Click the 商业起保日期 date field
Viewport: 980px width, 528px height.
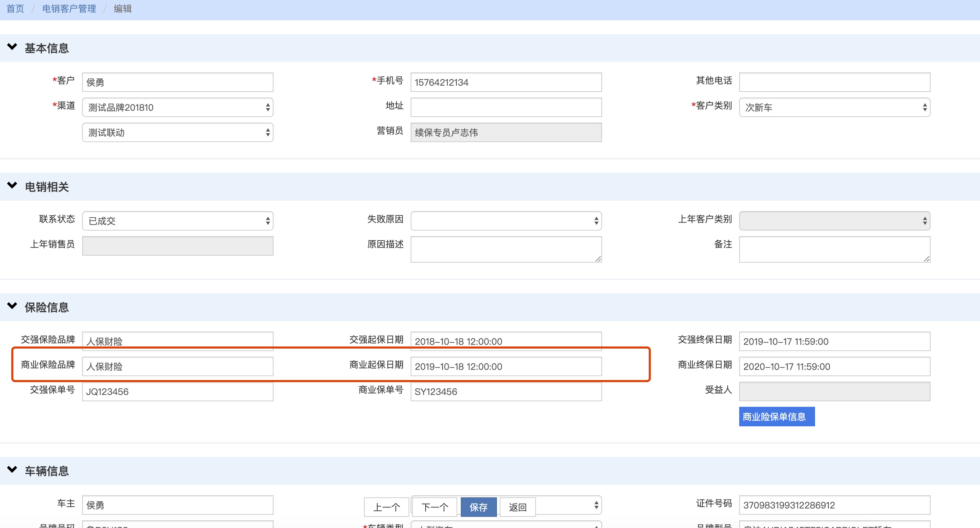coord(506,367)
